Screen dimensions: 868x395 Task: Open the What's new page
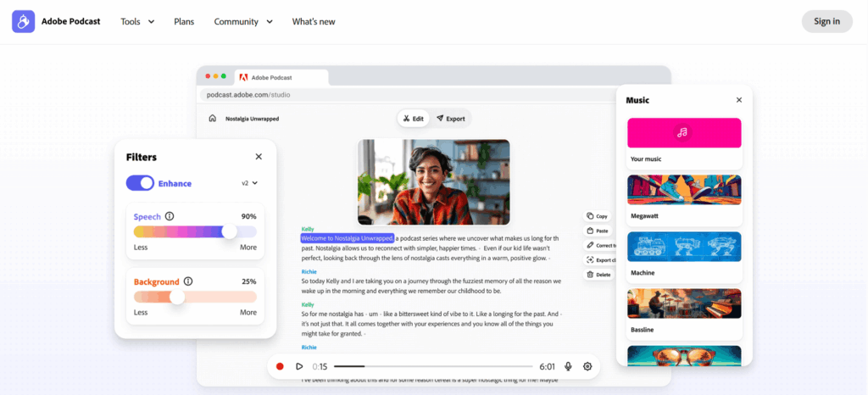(314, 21)
